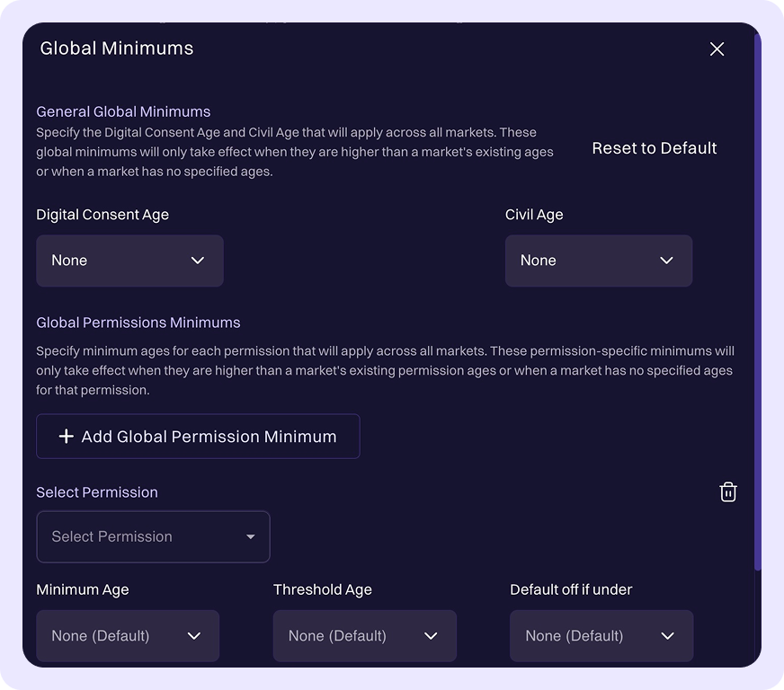
Task: Close the Global Minimums dialog
Action: click(x=717, y=49)
